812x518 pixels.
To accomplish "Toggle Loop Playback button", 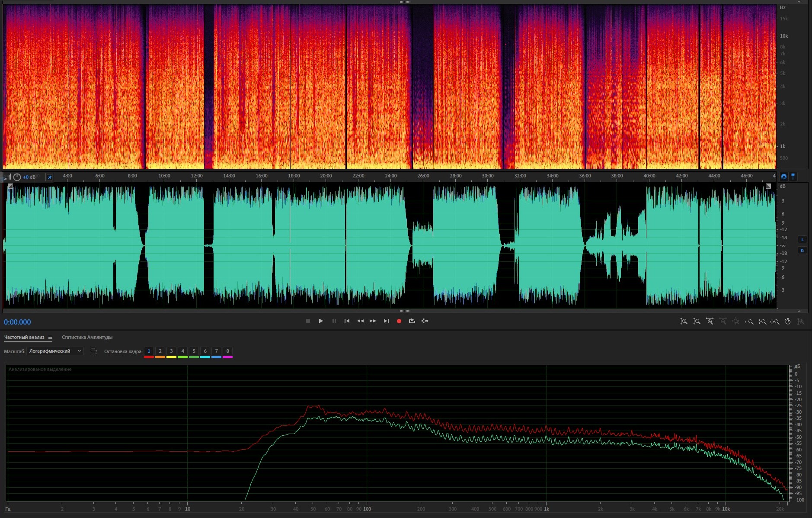I will (412, 321).
